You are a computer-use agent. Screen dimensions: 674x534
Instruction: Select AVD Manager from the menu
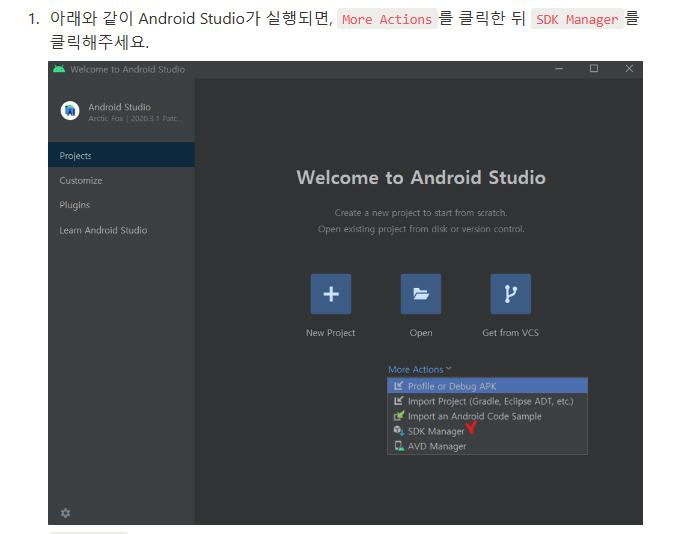487,446
